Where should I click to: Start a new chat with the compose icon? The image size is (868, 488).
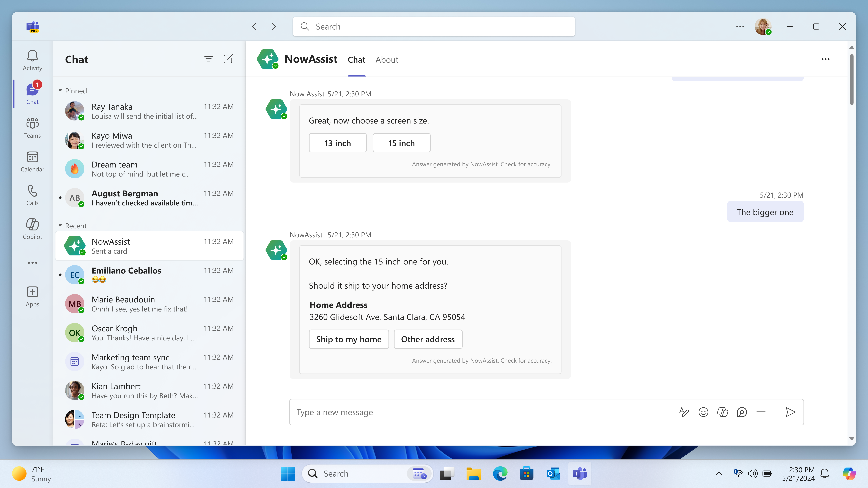[228, 59]
